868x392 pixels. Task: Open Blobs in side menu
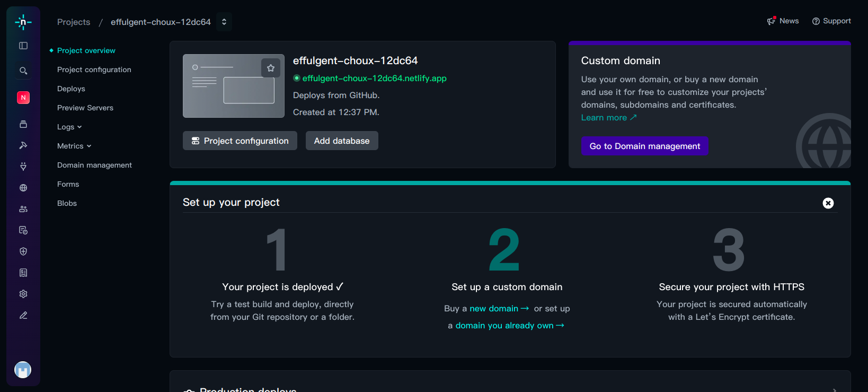[67, 203]
